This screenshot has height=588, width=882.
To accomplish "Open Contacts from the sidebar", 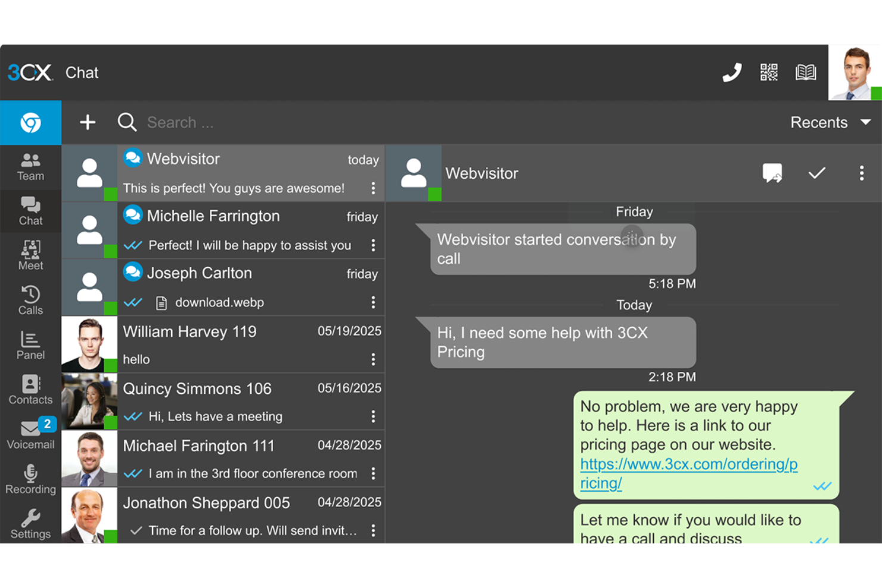I will click(30, 390).
